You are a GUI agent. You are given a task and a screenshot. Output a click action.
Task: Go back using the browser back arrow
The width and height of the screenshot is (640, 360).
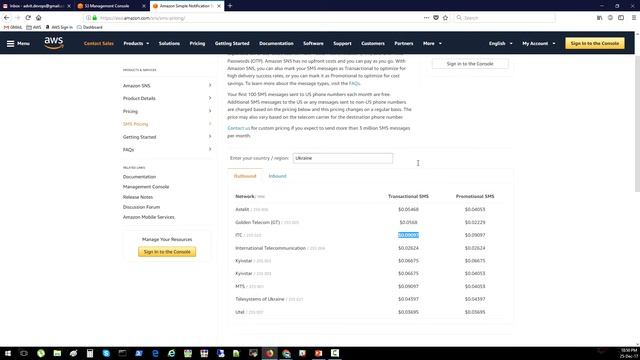click(7, 18)
